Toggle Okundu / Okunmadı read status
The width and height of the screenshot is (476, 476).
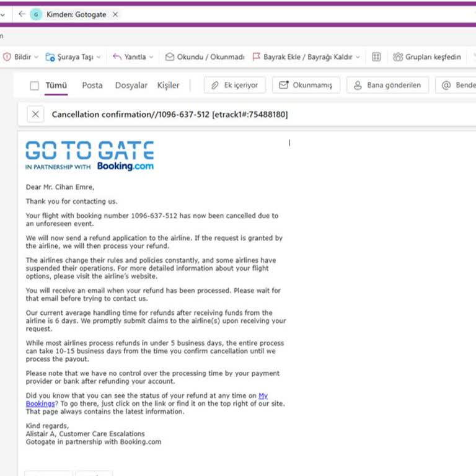click(x=205, y=57)
